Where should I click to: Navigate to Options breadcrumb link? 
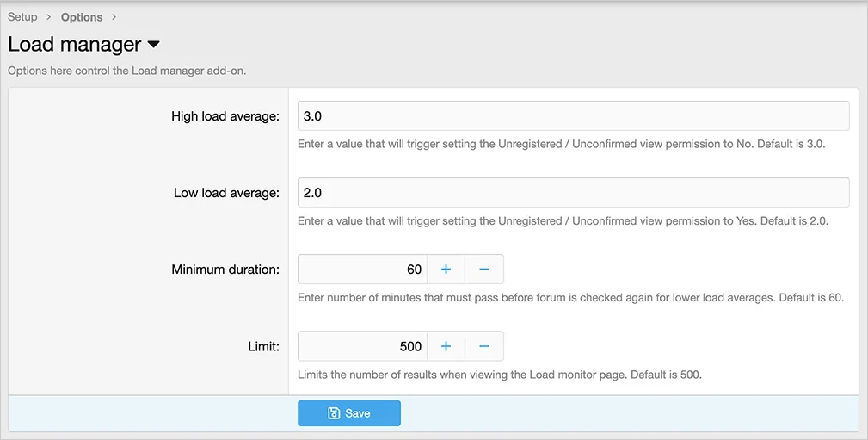[x=82, y=17]
